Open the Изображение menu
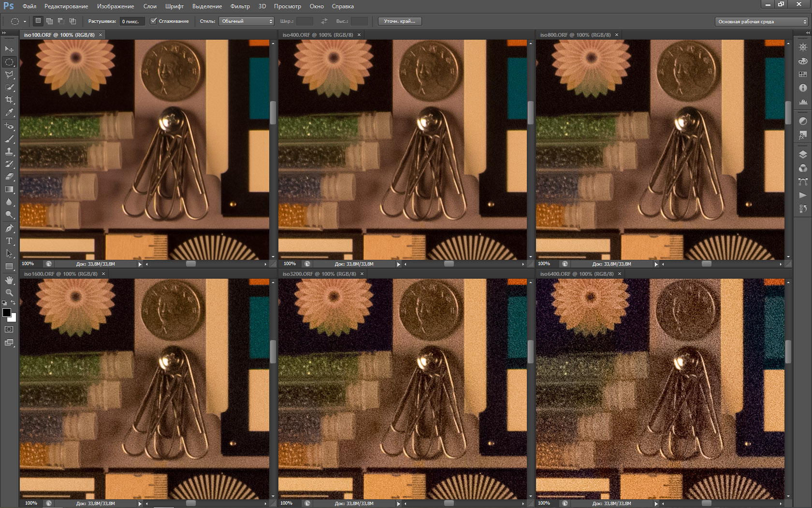This screenshot has height=508, width=812. tap(116, 6)
